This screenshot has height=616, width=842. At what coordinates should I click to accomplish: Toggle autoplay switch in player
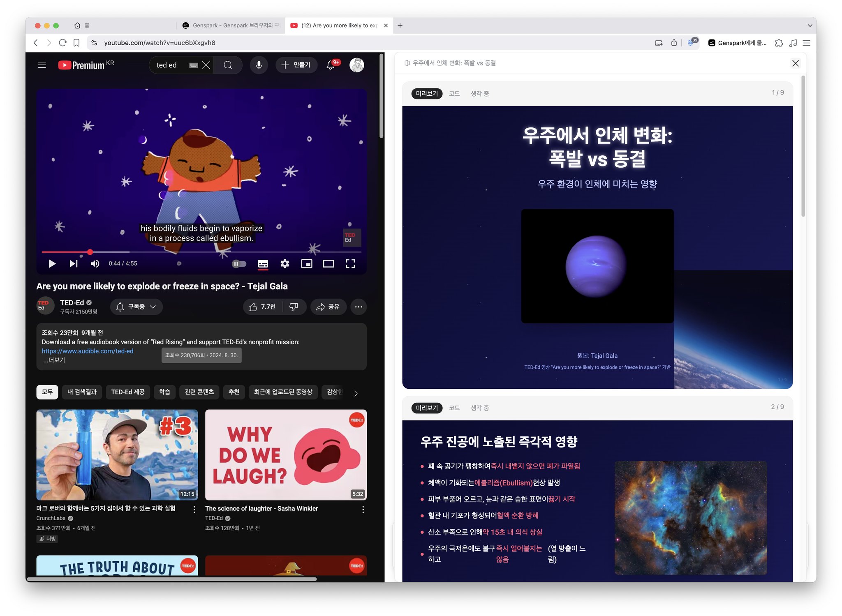pyautogui.click(x=239, y=263)
